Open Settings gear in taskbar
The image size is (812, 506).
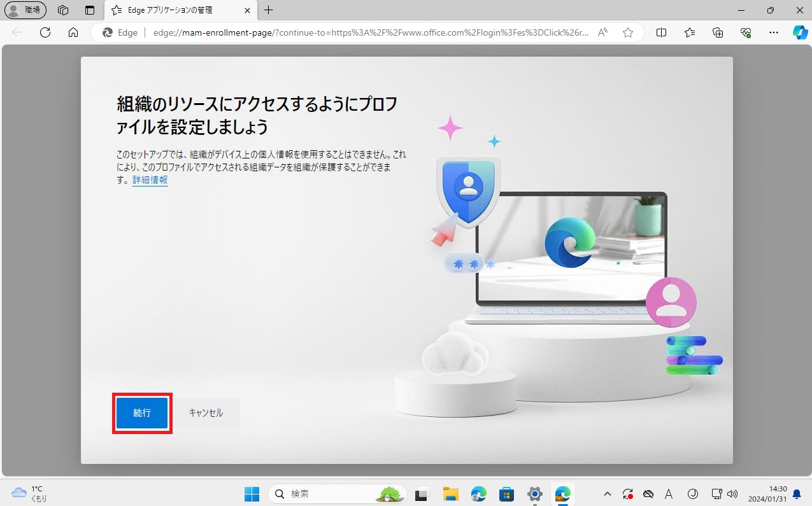pyautogui.click(x=535, y=494)
